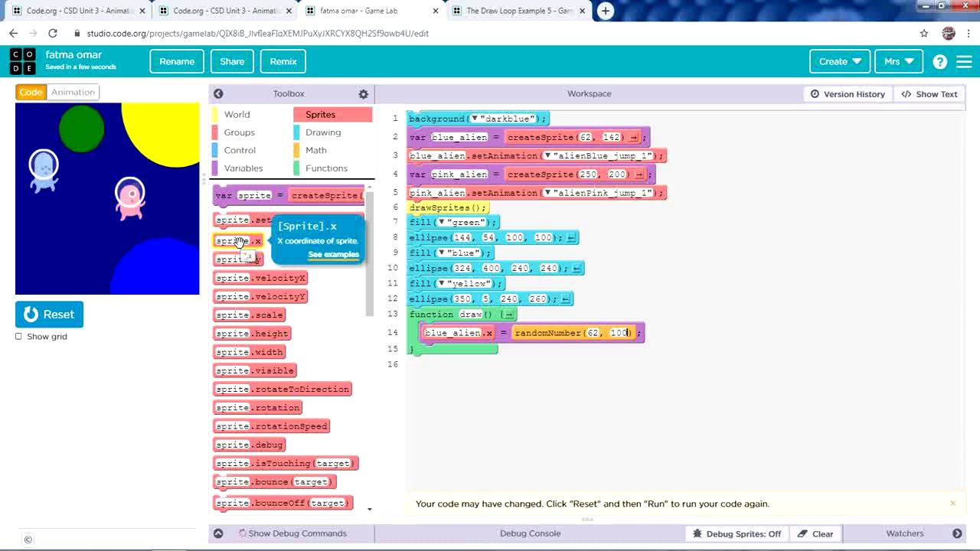Select sprite.velocityX block
The image size is (980, 551).
[260, 278]
